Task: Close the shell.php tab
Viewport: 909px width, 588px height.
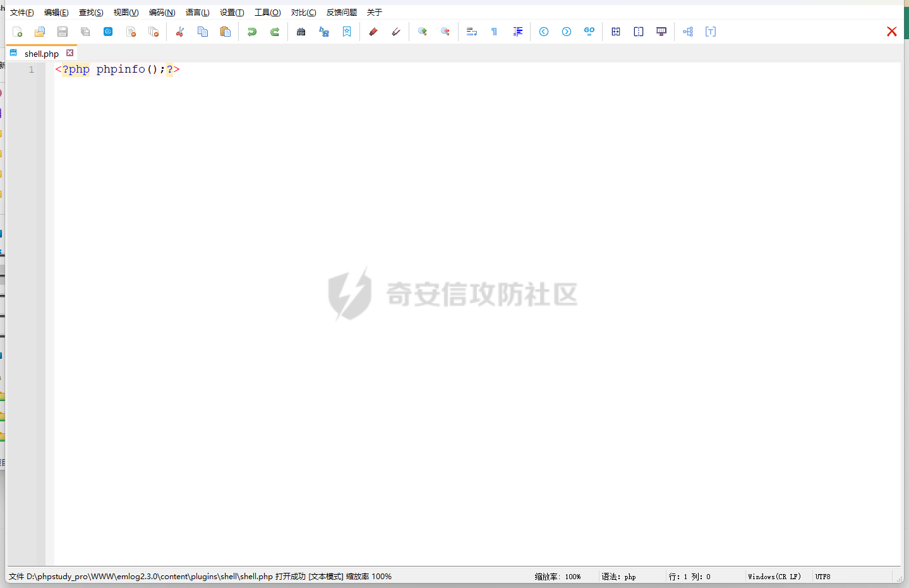Action: pos(70,53)
